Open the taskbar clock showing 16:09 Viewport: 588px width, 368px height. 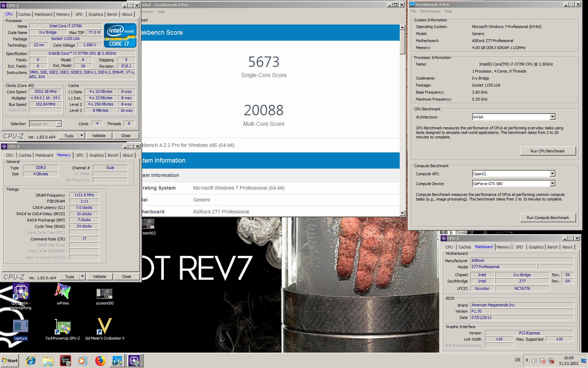[568, 361]
